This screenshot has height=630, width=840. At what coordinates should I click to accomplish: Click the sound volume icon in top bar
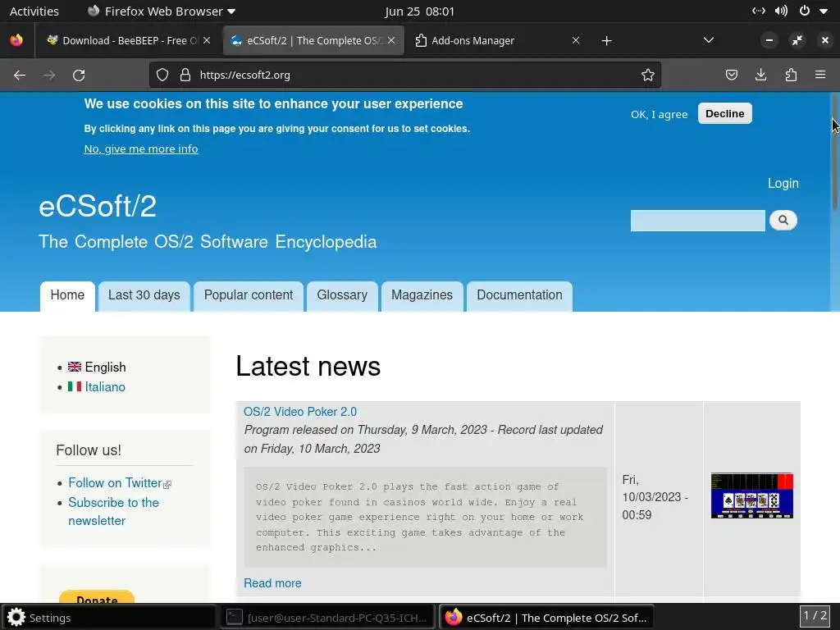coord(781,11)
